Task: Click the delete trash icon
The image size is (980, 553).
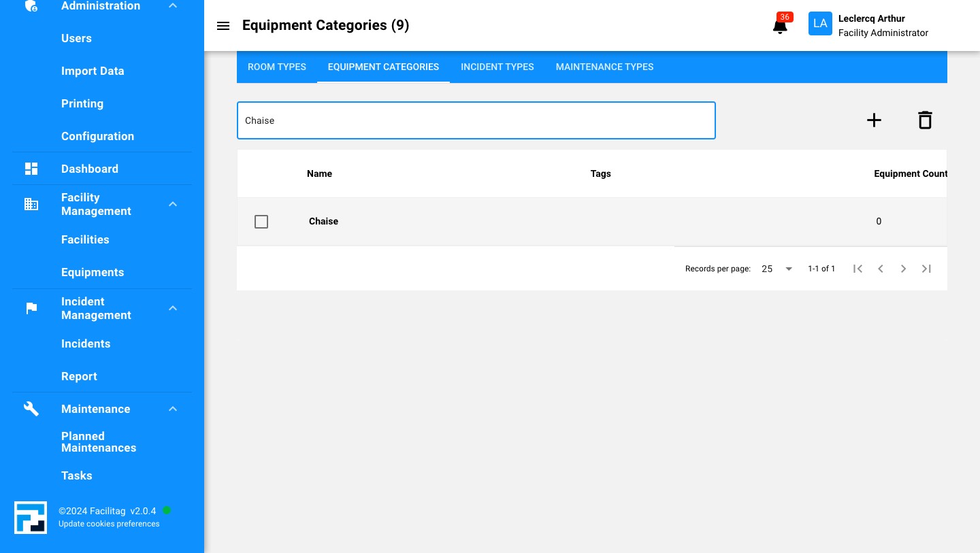Action: pyautogui.click(x=925, y=120)
